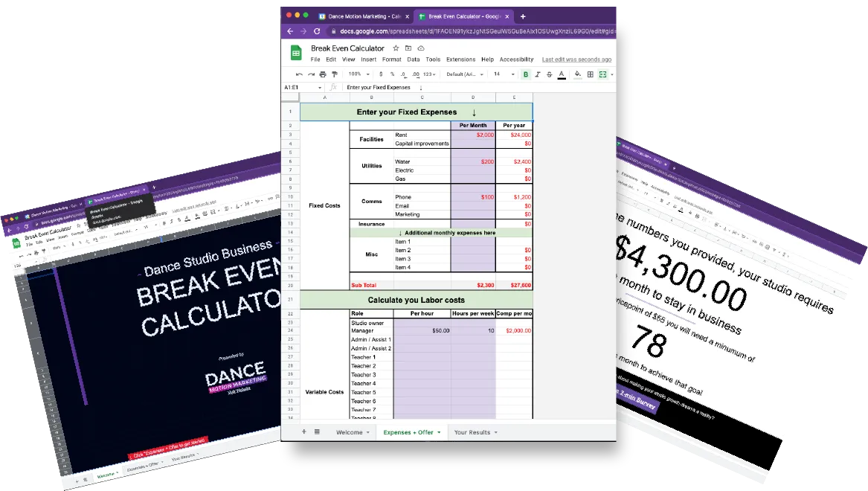Screen dimensions: 868x491
Task: Open the green Google Sheets home icon
Action: (x=296, y=53)
